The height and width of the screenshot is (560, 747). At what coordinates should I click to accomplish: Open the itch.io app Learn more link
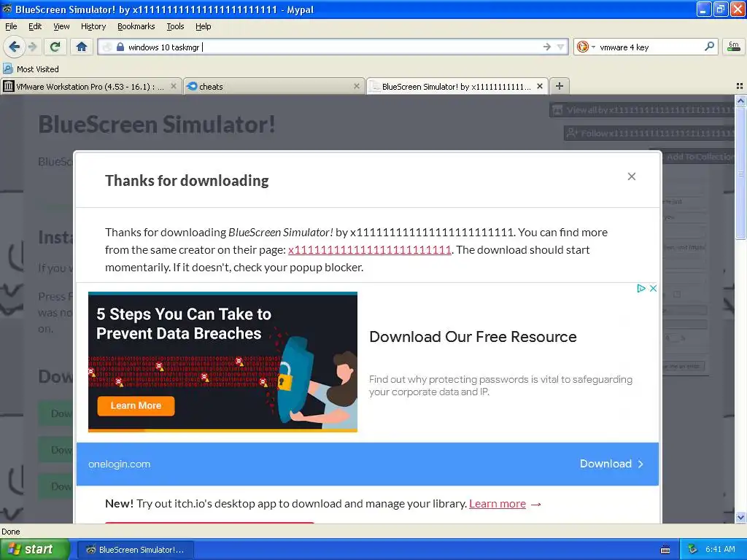pos(498,504)
